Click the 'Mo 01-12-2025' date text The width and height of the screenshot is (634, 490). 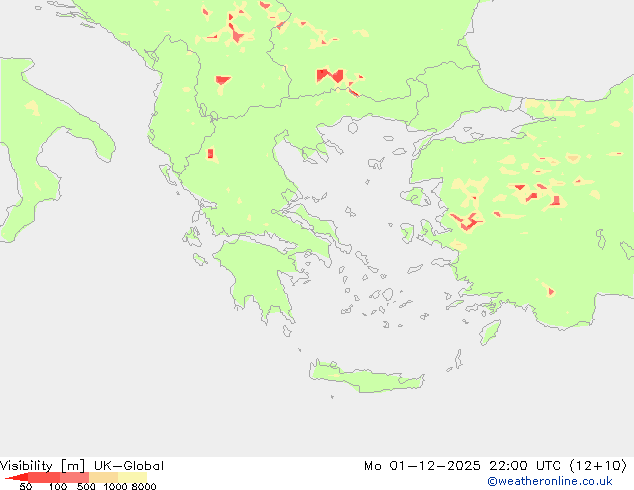(x=422, y=466)
